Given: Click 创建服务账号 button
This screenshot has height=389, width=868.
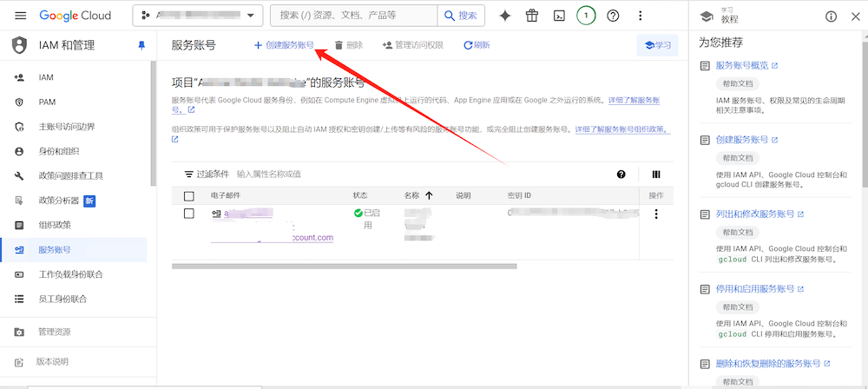Looking at the screenshot, I should coord(284,45).
